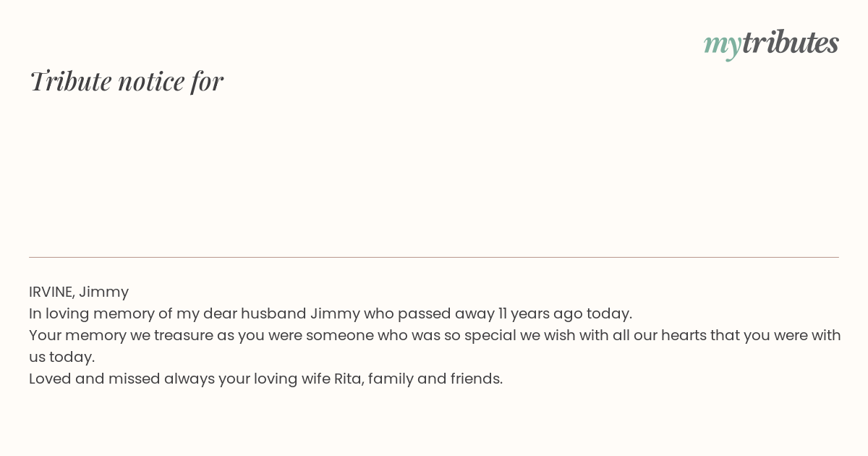Screen dimensions: 868x456
Task: Click the "Your memory we treasure" line
Action: point(435,335)
